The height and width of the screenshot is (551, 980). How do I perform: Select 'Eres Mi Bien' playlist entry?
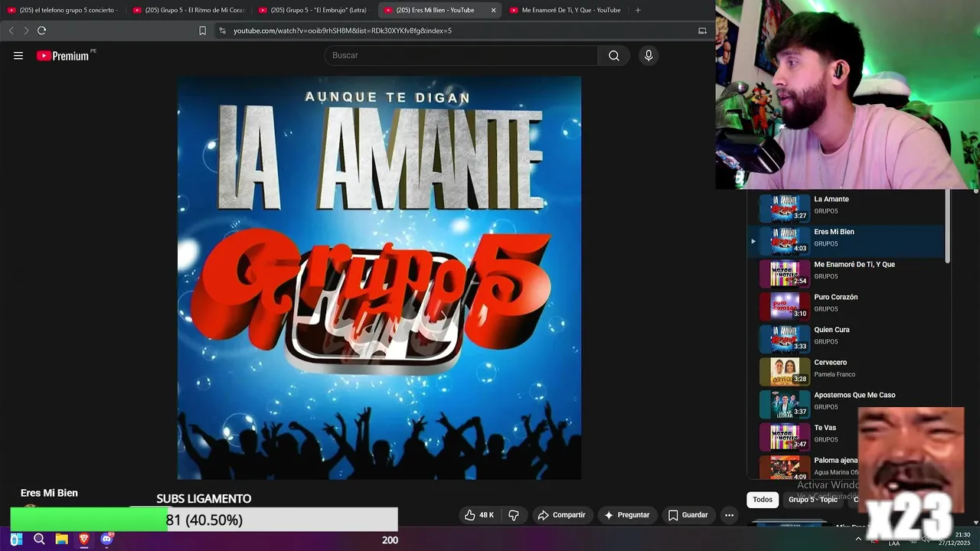847,242
